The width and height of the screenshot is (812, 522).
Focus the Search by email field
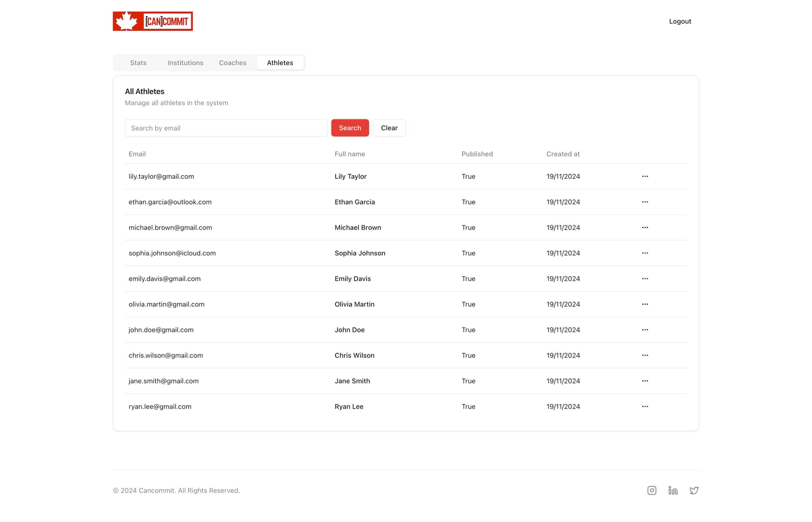pyautogui.click(x=226, y=128)
